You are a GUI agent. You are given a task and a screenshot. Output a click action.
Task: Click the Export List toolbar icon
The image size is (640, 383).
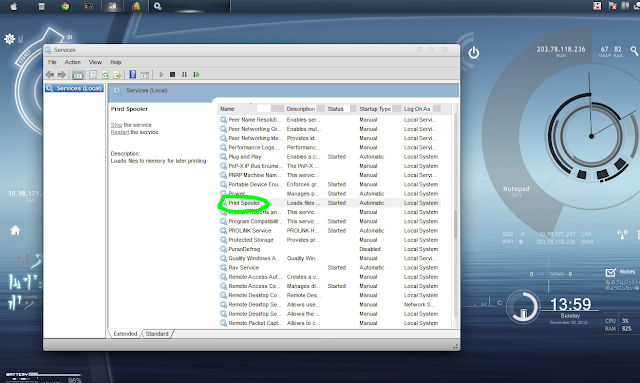click(x=117, y=74)
